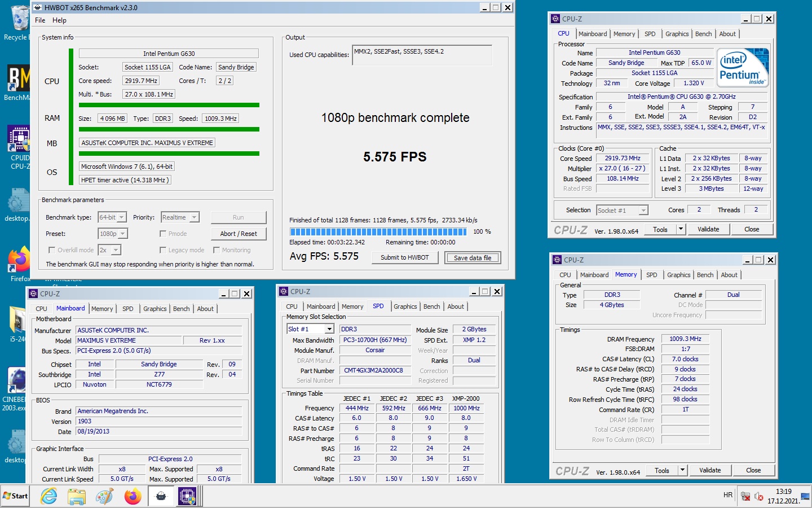The height and width of the screenshot is (508, 812).
Task: Click the disabled Run button
Action: coord(239,217)
